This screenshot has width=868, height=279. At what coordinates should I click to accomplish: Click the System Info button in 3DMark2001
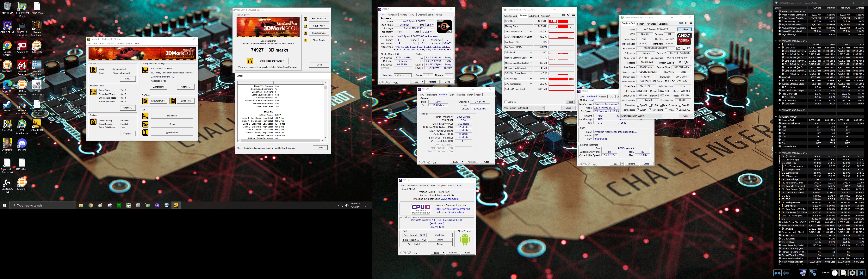click(x=158, y=87)
